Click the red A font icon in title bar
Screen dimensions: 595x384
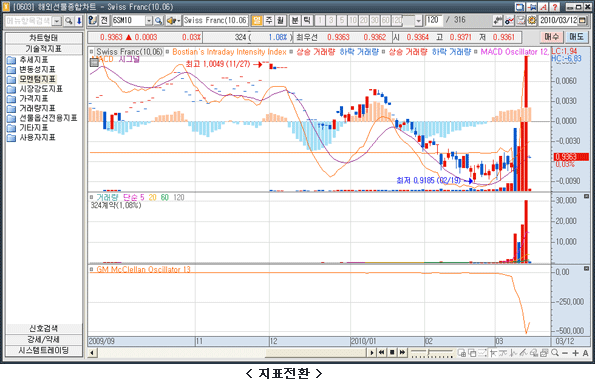coord(543,7)
